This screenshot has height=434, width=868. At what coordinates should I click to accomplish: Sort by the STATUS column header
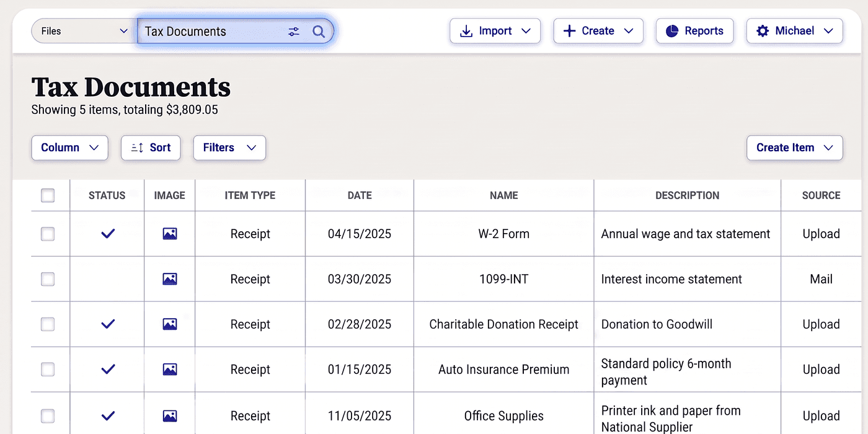107,195
